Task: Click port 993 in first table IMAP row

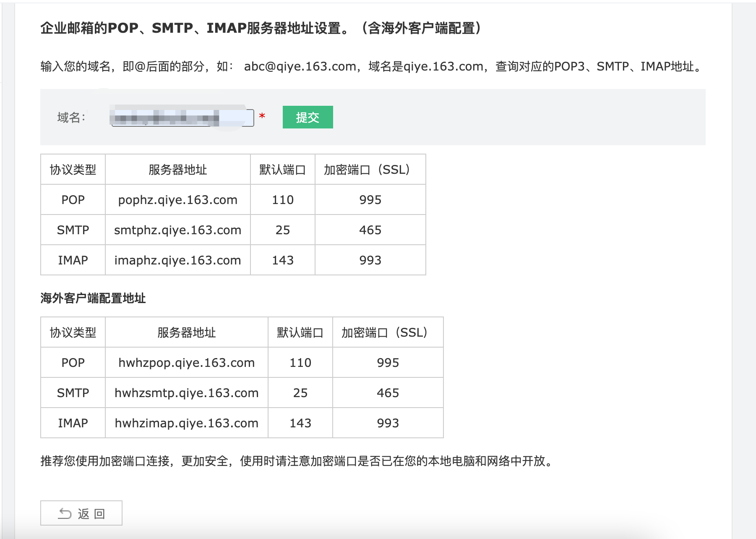Action: [370, 260]
